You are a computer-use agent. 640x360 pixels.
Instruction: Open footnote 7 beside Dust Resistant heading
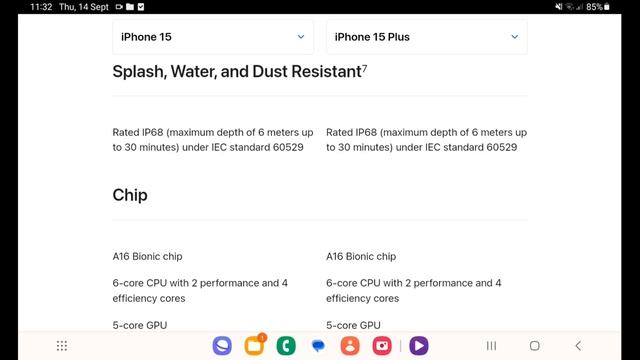(x=364, y=68)
